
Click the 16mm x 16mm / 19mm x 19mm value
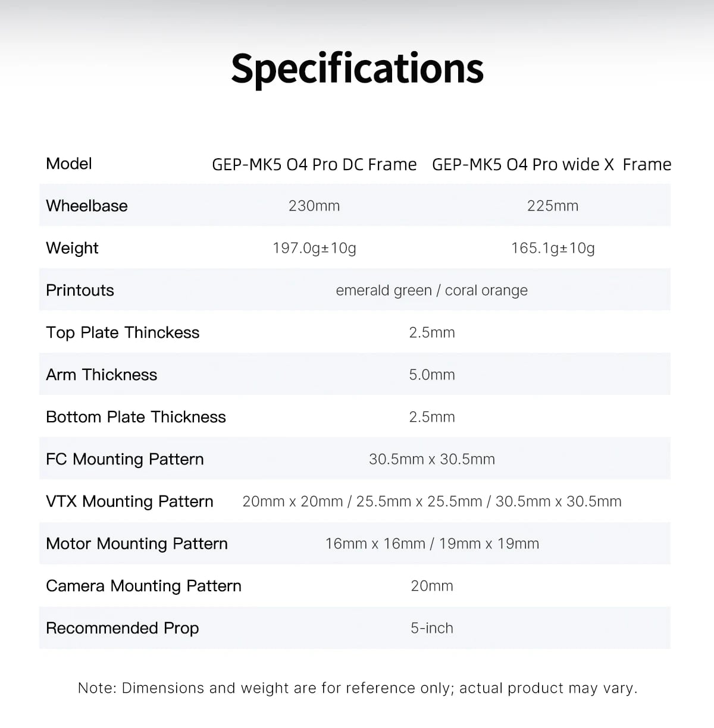pyautogui.click(x=431, y=544)
